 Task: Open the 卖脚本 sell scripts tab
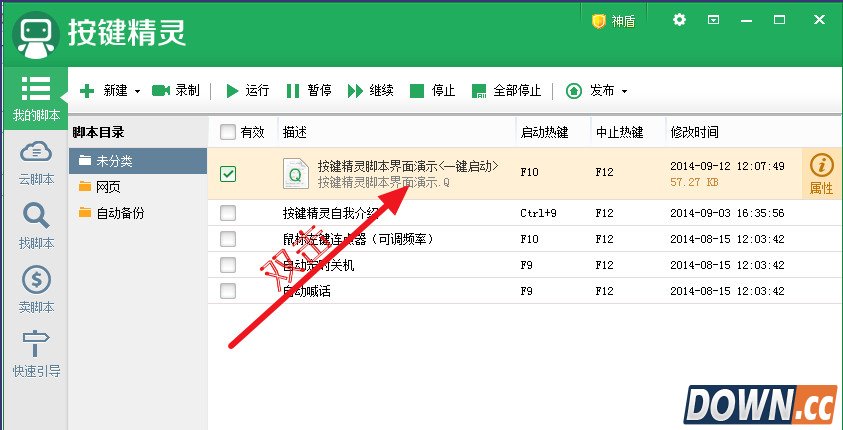point(36,291)
